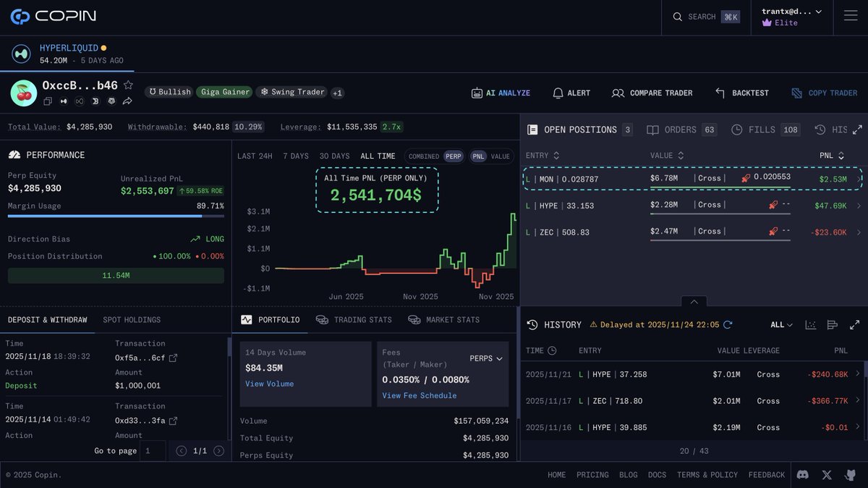Click the Giga Gainer tag

point(224,92)
